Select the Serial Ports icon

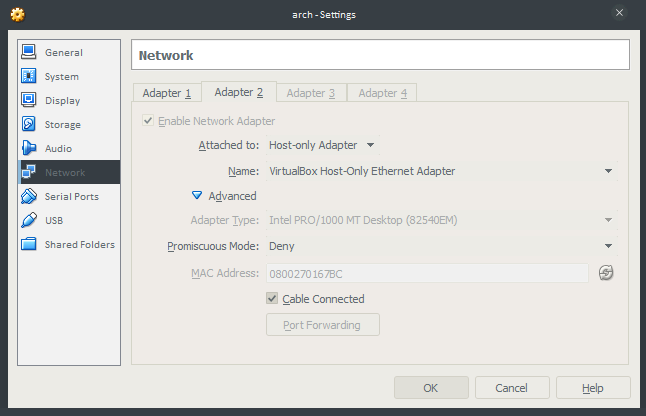click(29, 196)
